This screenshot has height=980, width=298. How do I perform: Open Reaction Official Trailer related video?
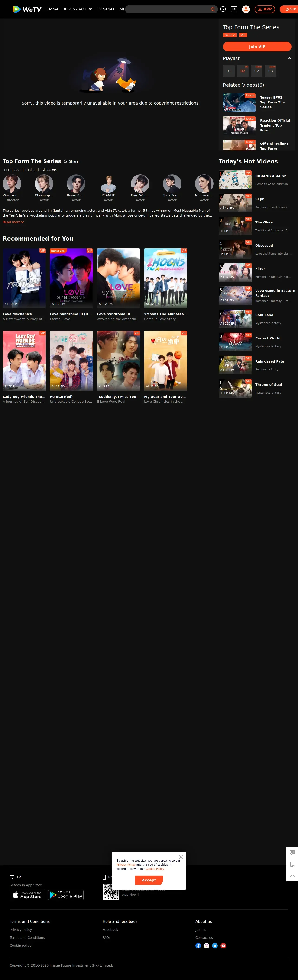click(239, 126)
